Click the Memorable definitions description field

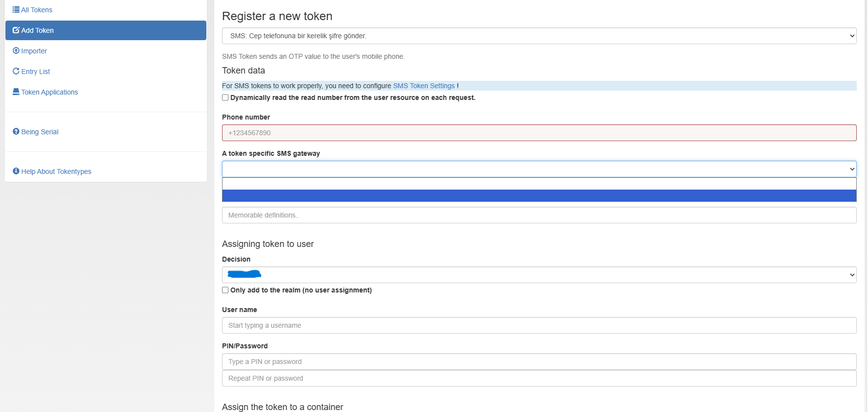539,215
